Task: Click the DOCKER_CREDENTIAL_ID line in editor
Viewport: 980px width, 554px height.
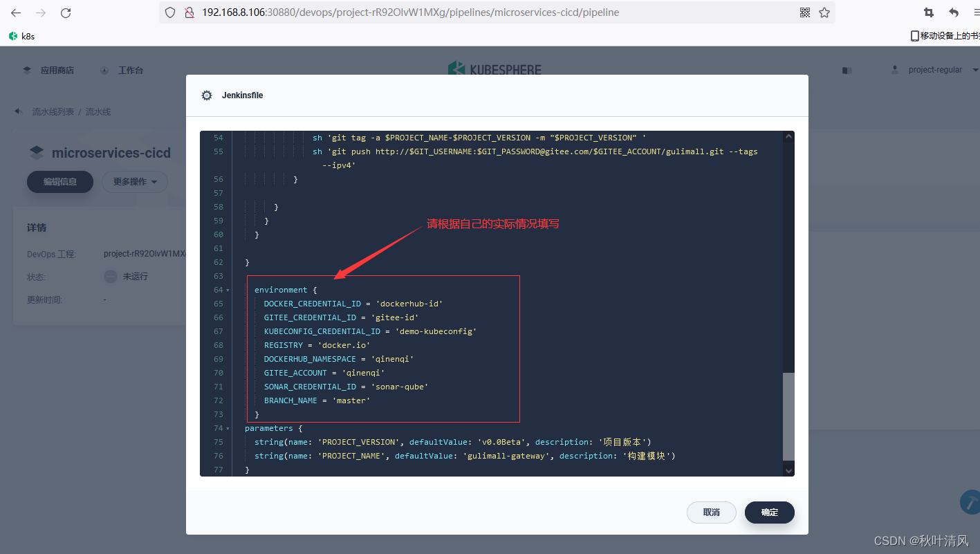Action: coord(353,304)
